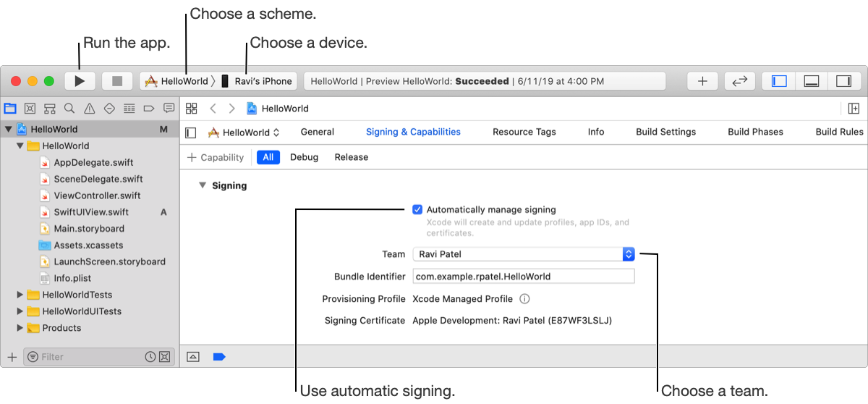The width and height of the screenshot is (868, 404).
Task: Select the Debug configuration filter
Action: tap(304, 157)
